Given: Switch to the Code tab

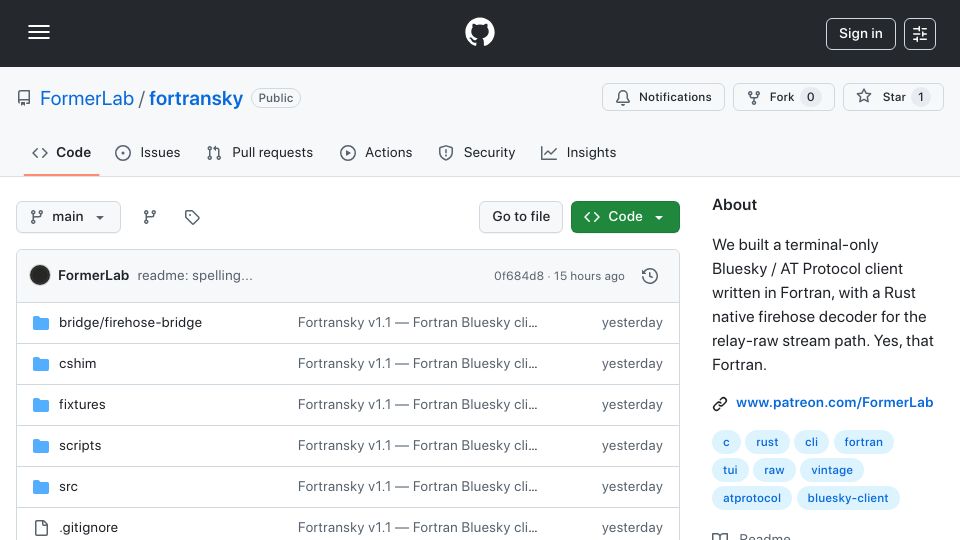Looking at the screenshot, I should (61, 152).
